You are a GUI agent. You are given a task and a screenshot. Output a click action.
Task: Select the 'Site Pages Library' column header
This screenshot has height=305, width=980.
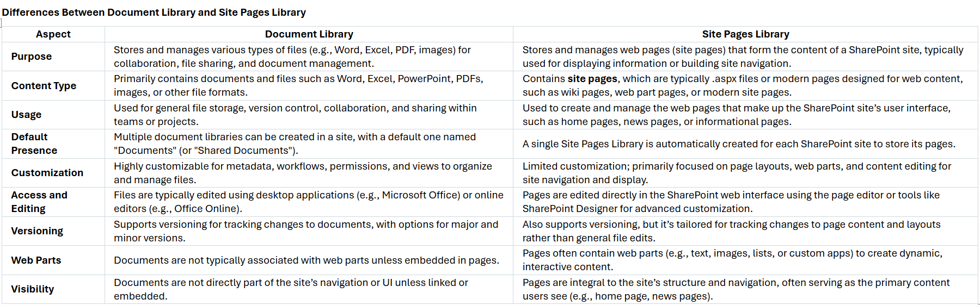[x=745, y=34]
